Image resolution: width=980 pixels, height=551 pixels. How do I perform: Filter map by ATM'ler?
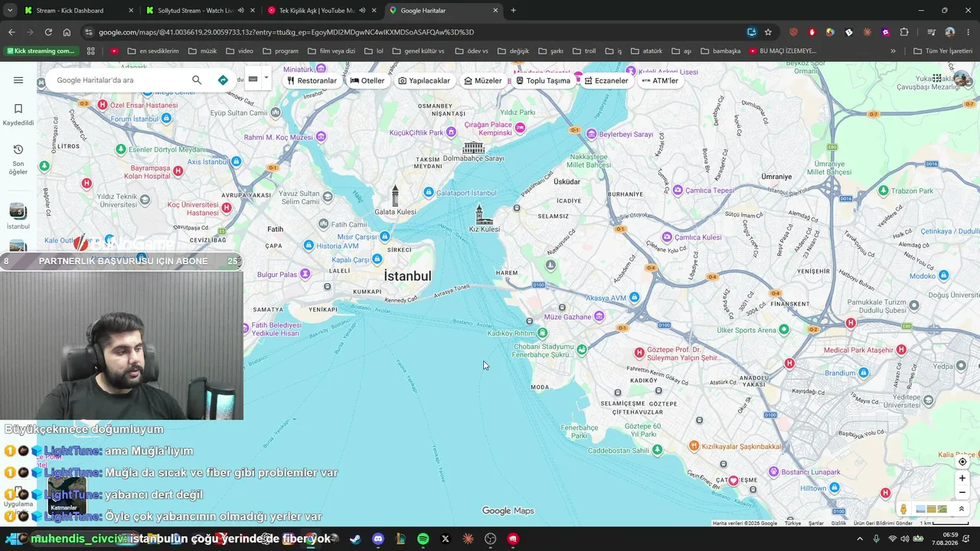[x=660, y=80]
